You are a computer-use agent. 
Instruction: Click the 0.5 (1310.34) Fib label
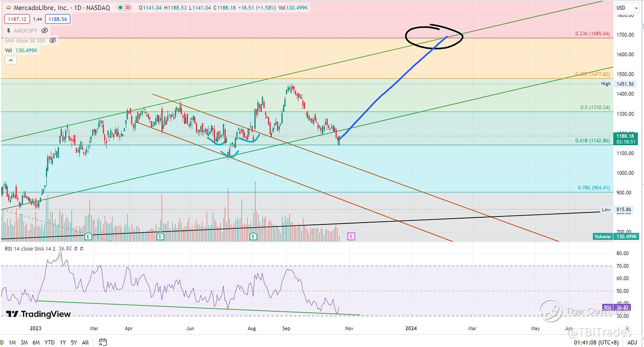pos(595,108)
